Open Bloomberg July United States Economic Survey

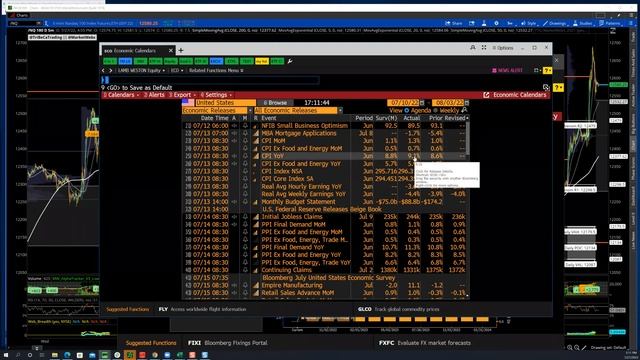pos(329,278)
